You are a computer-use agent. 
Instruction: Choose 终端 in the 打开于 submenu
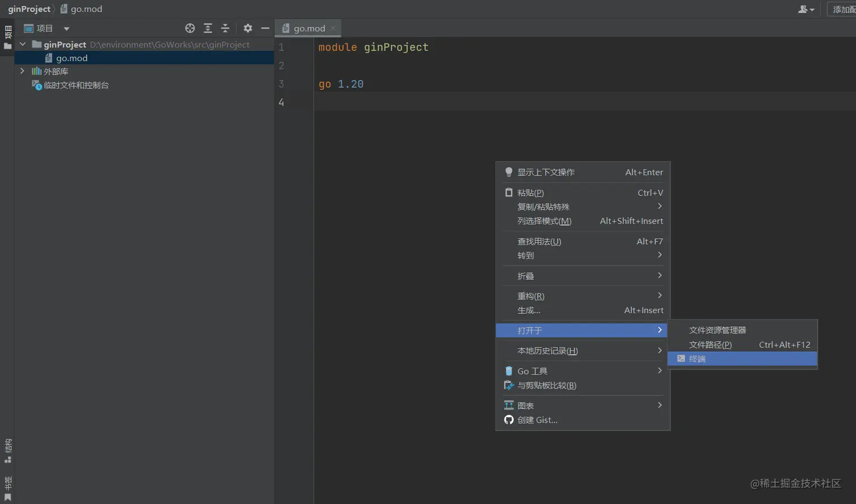tap(742, 359)
